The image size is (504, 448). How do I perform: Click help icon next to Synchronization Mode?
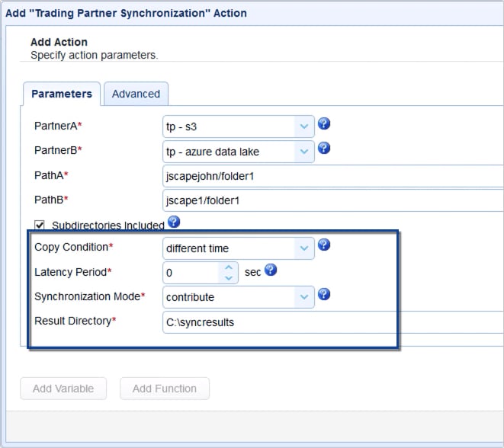tap(324, 294)
